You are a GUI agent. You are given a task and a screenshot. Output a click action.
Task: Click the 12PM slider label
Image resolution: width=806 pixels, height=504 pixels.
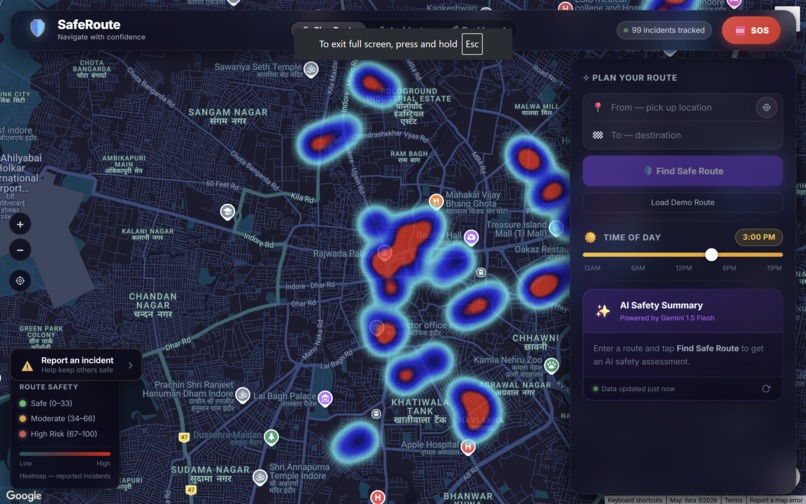coord(683,268)
